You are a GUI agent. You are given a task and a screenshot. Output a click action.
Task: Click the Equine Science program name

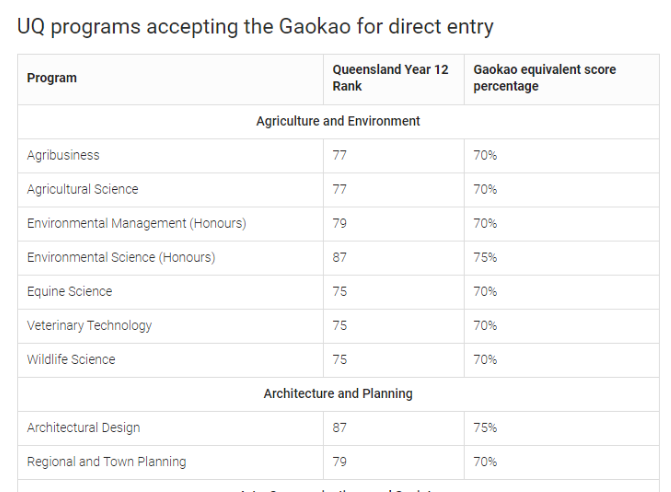point(70,291)
